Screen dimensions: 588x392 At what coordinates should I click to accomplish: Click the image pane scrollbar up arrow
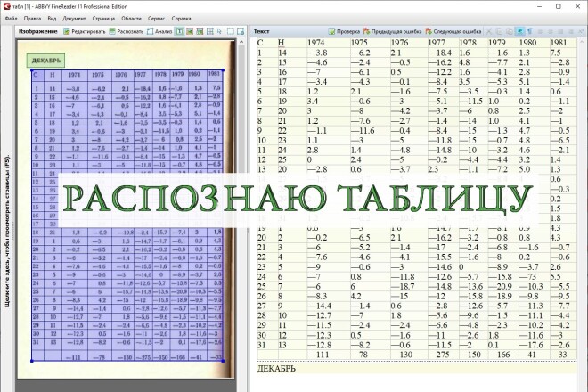[x=241, y=42]
